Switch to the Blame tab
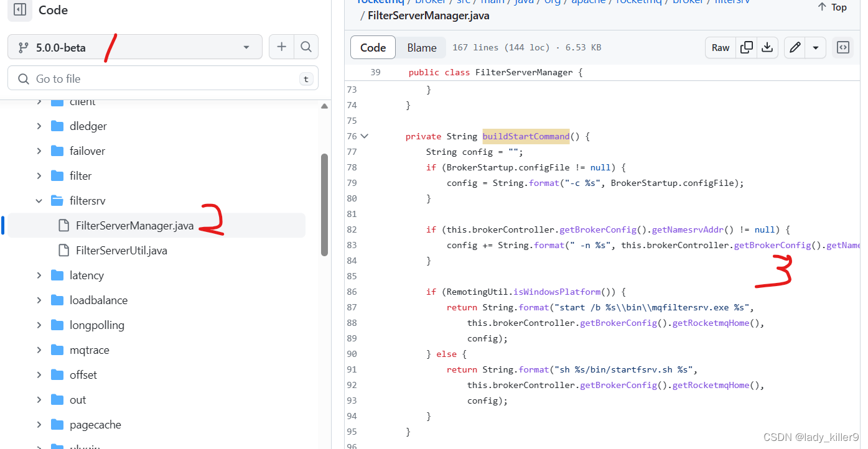The width and height of the screenshot is (868, 449). pos(422,47)
